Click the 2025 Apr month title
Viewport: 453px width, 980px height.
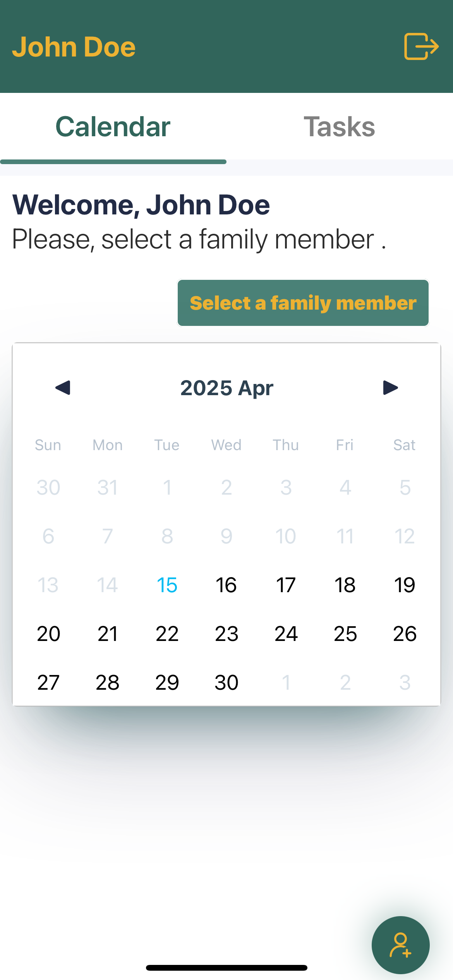(x=227, y=388)
